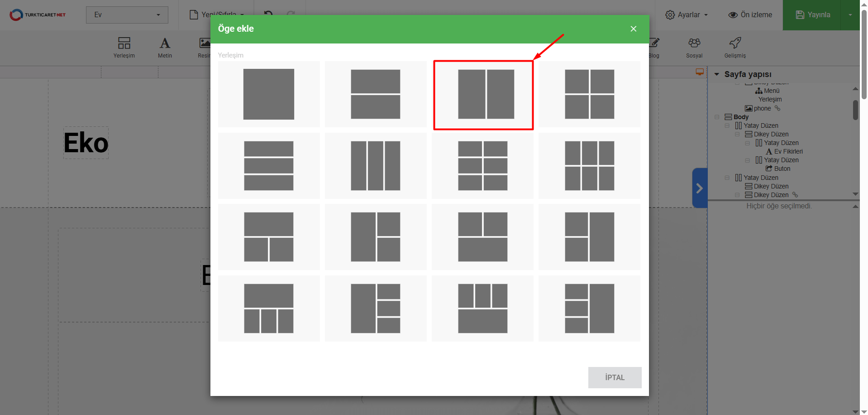Open the Gelişmiş rocket tool
868x415 pixels.
(734, 48)
